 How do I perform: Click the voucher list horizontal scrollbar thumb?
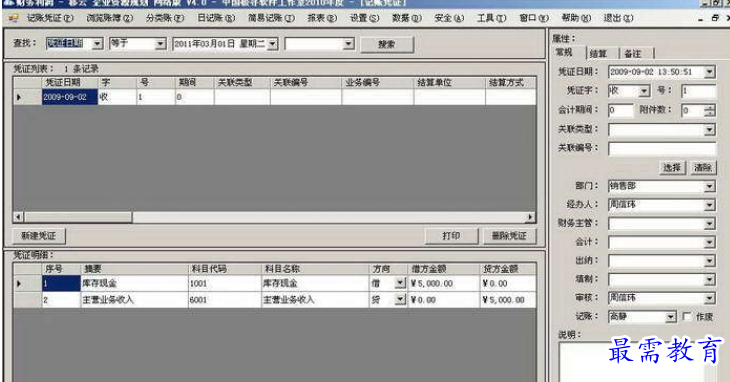pos(78,217)
